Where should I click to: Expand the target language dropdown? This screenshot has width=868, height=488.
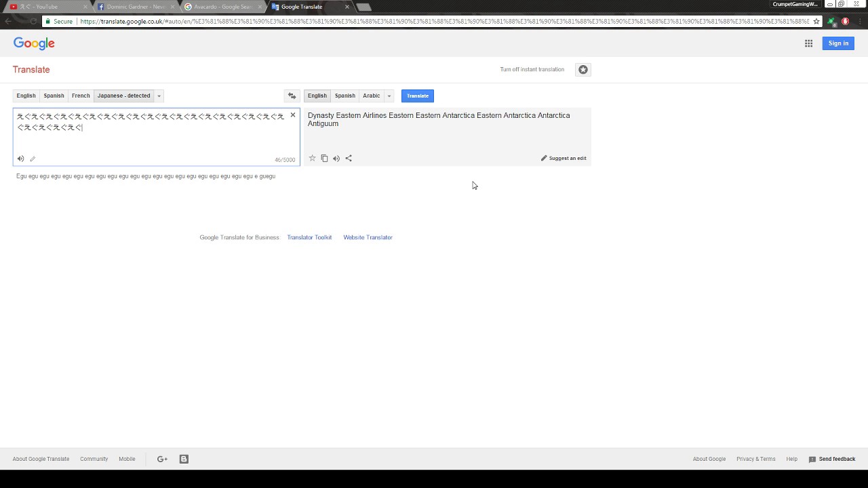pyautogui.click(x=389, y=96)
